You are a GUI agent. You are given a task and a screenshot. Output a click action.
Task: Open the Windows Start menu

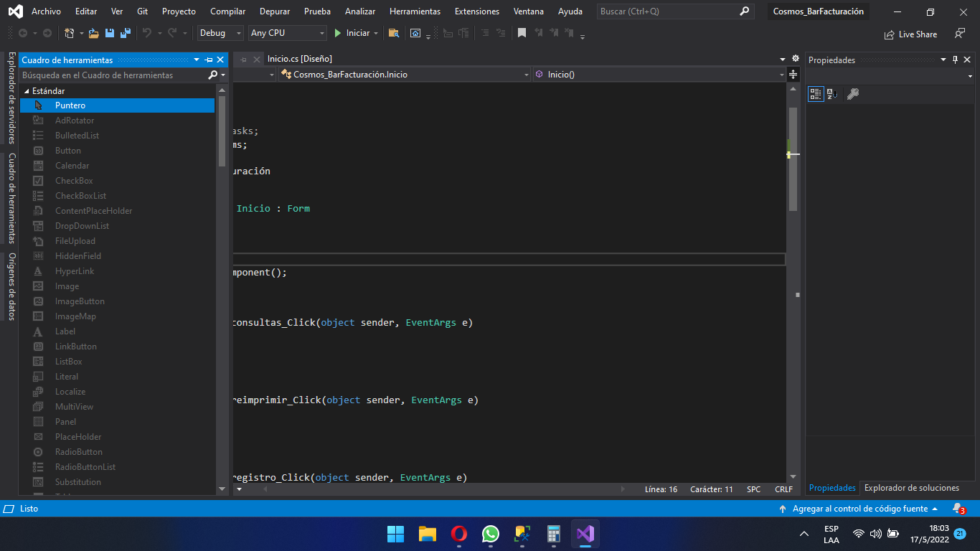395,534
